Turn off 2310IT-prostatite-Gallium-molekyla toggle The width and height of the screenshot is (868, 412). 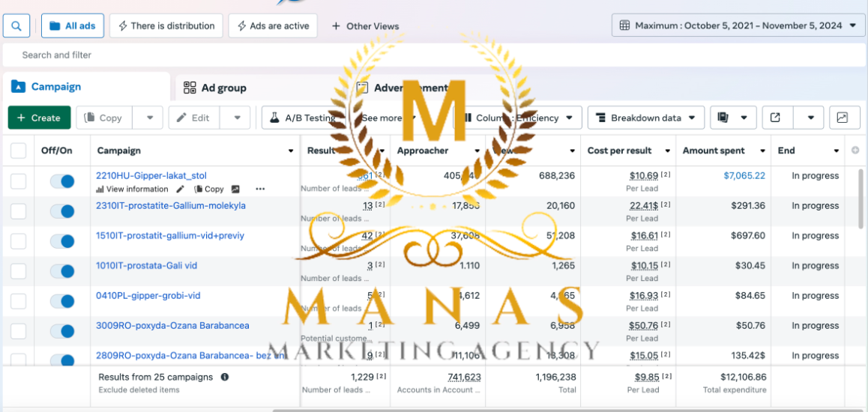click(x=62, y=211)
